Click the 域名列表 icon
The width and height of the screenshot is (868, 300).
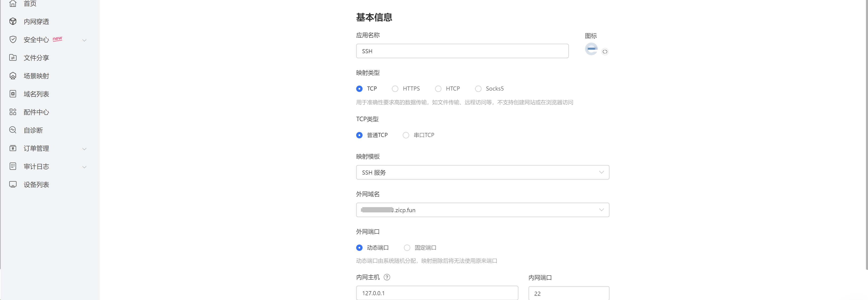[13, 94]
